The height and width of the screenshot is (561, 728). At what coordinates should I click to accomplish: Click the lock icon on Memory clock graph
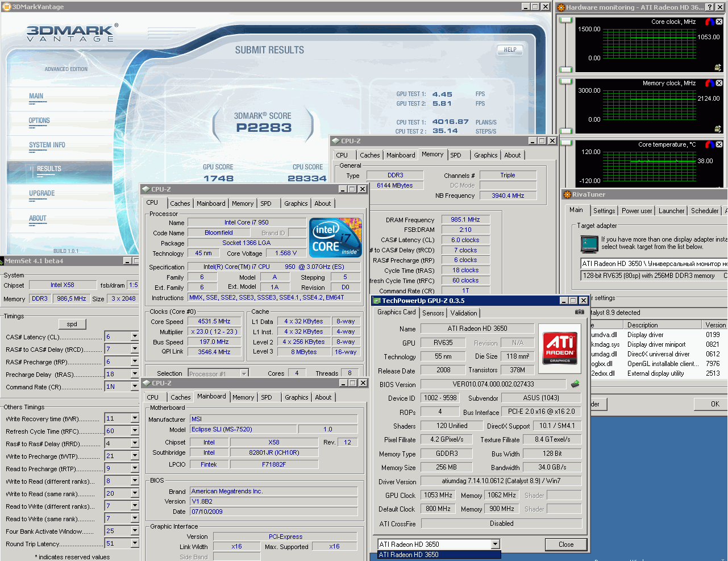coord(718,128)
